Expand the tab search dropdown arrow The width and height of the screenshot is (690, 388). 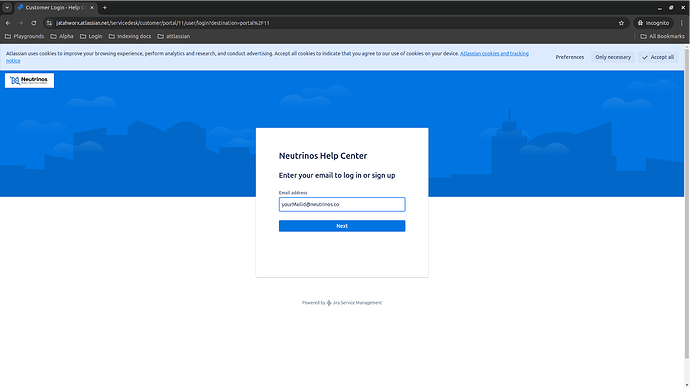click(7, 7)
